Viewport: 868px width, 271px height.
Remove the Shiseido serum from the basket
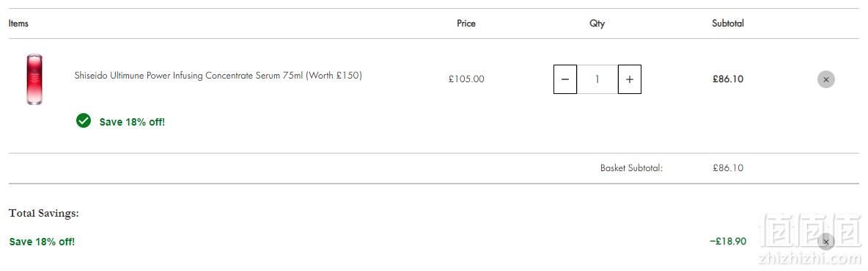tap(826, 79)
